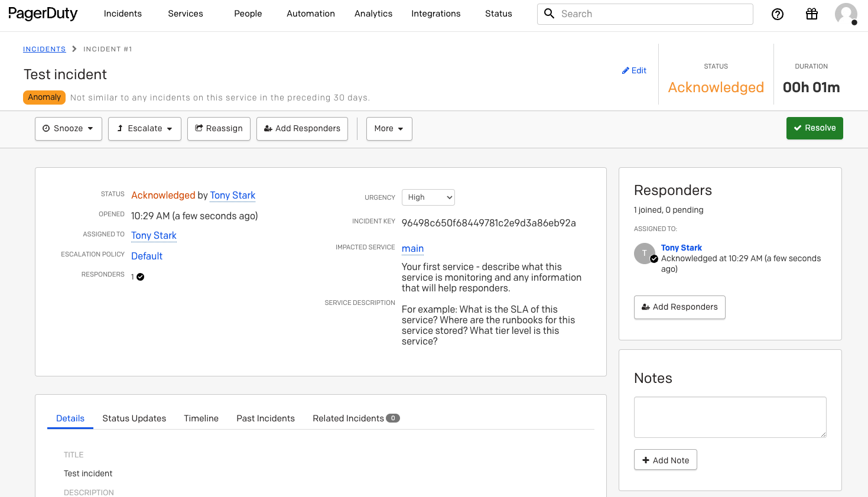Open the Status nav menu
This screenshot has height=497, width=868.
pyautogui.click(x=499, y=14)
